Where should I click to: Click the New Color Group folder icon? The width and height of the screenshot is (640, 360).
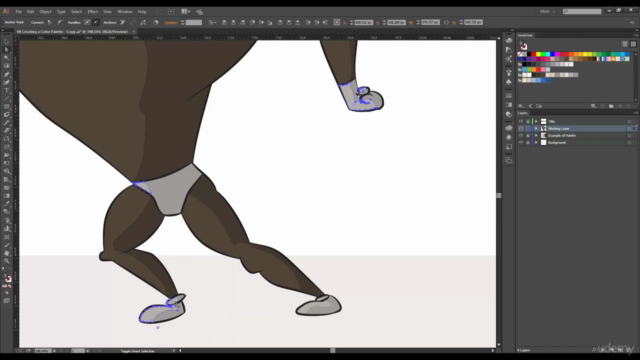[611, 106]
